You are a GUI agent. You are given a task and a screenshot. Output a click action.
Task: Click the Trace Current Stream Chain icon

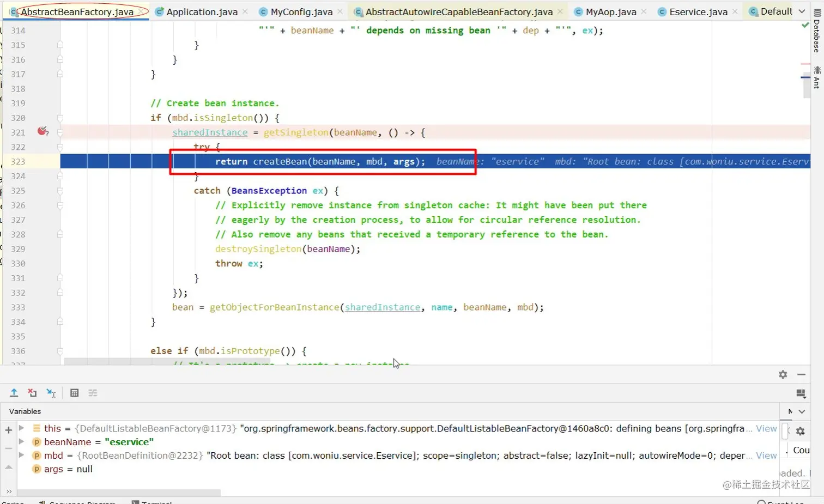pyautogui.click(x=93, y=393)
